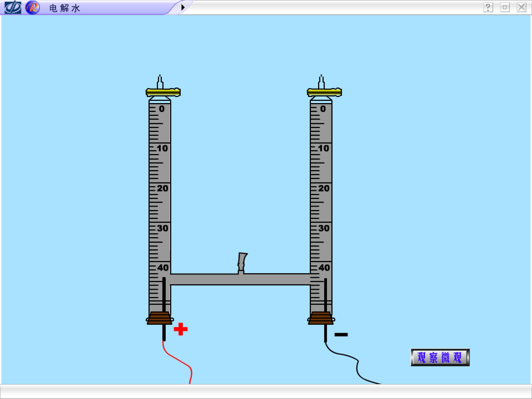Open the question mark help button

point(488,7)
